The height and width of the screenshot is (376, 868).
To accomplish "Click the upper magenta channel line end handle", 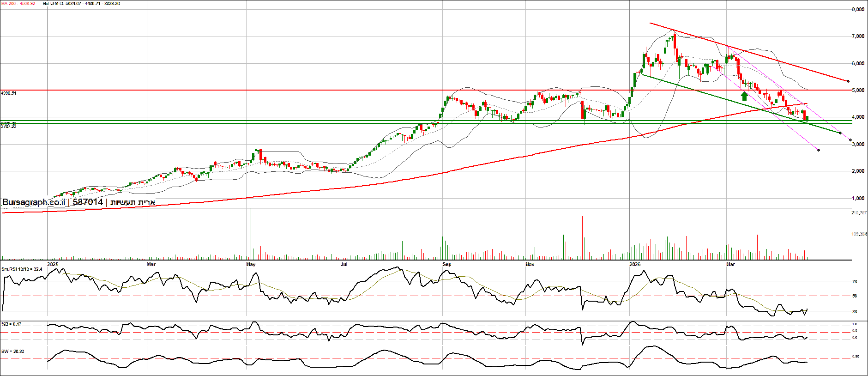I will (850, 140).
